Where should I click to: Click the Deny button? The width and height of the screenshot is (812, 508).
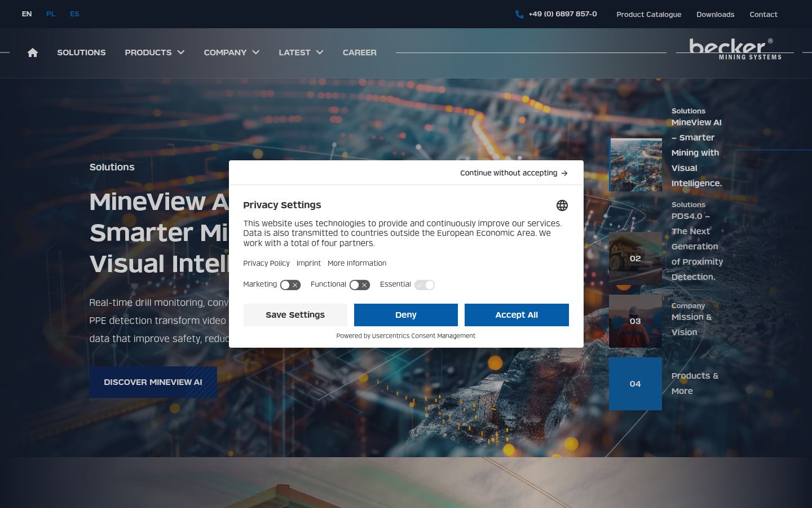coord(406,315)
